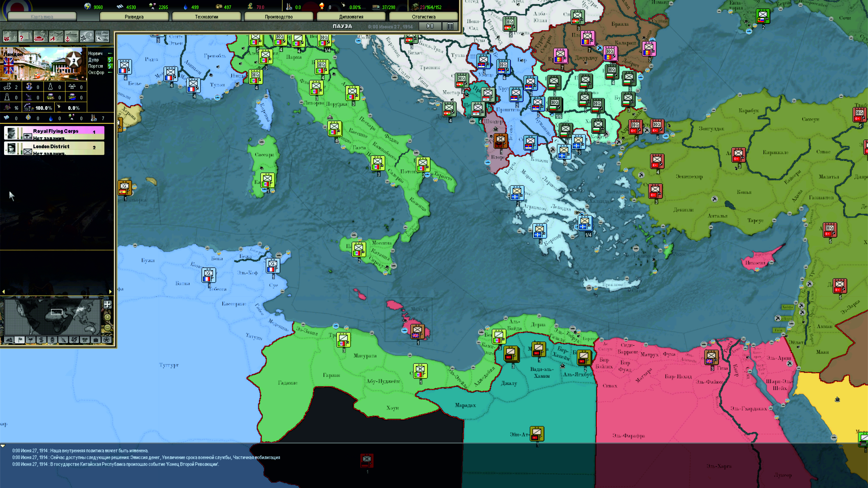Click the minimap pan arrows icon
The height and width of the screenshot is (488, 868).
tap(107, 304)
